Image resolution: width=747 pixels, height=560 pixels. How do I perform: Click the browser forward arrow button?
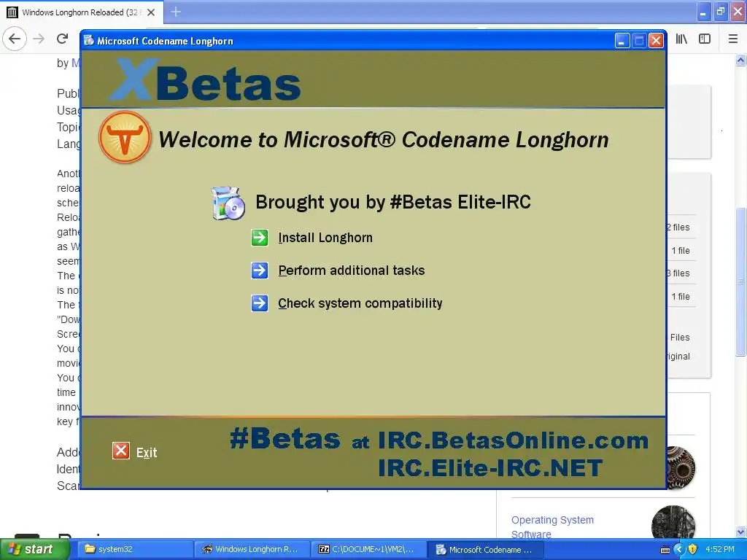(39, 39)
